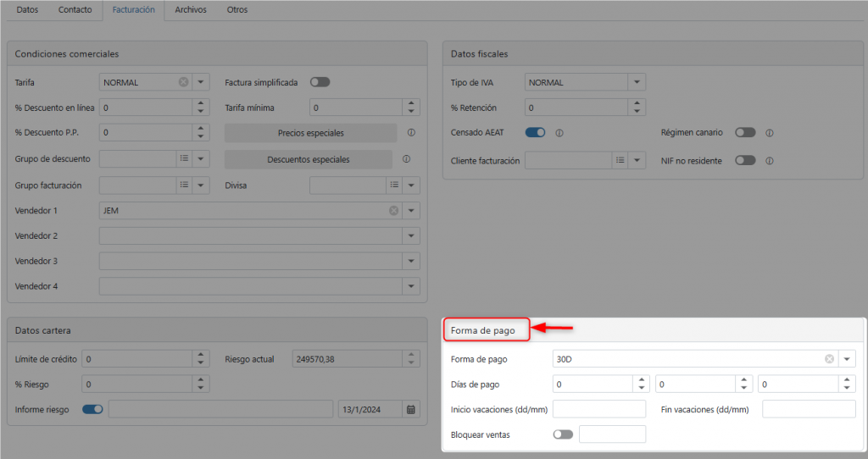The width and height of the screenshot is (868, 459).
Task: Turn on the Bloquear ventas switch
Action: [563, 434]
